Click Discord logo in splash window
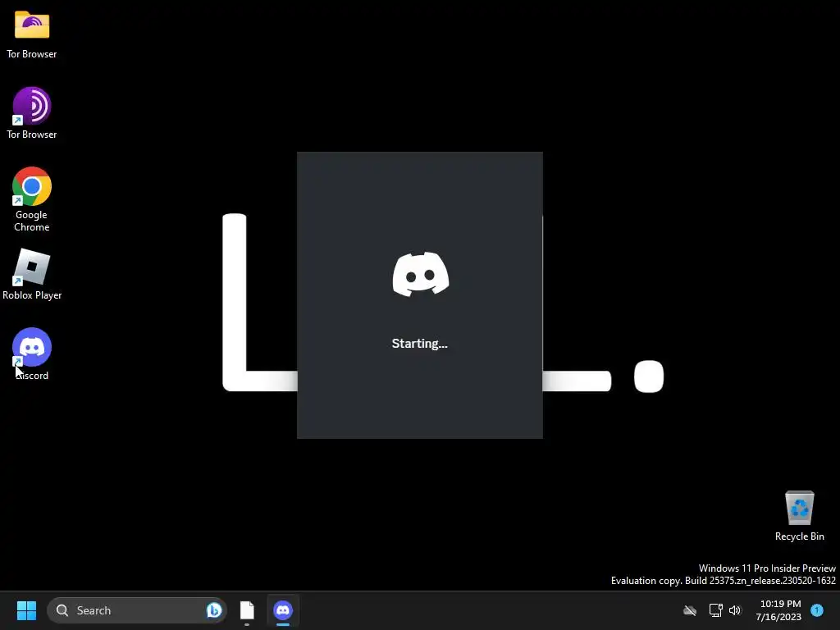 pyautogui.click(x=421, y=274)
